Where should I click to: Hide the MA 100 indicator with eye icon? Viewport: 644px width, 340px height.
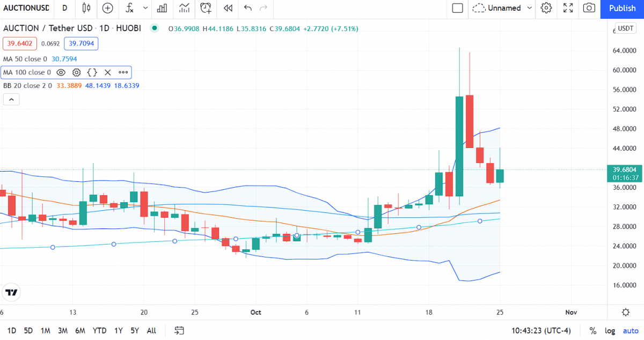coord(61,72)
